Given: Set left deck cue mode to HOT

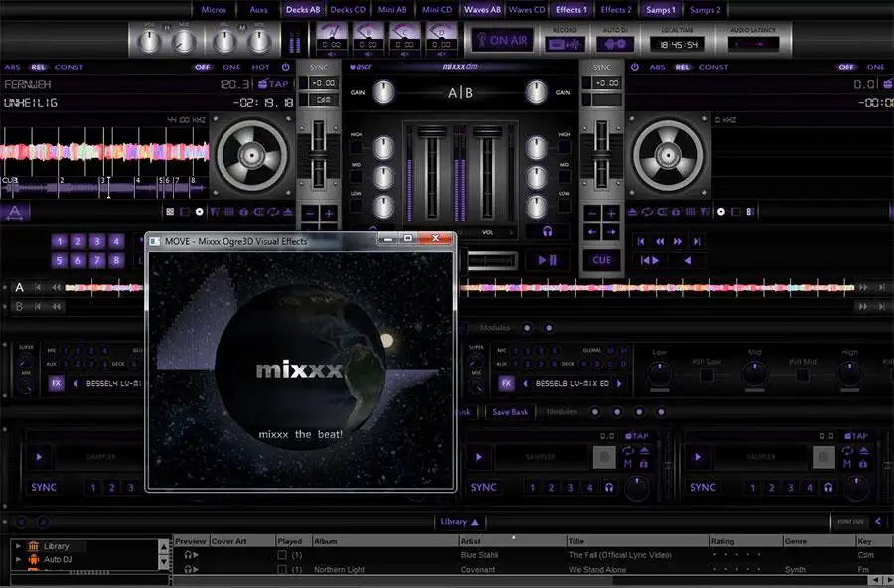Looking at the screenshot, I should 260,67.
